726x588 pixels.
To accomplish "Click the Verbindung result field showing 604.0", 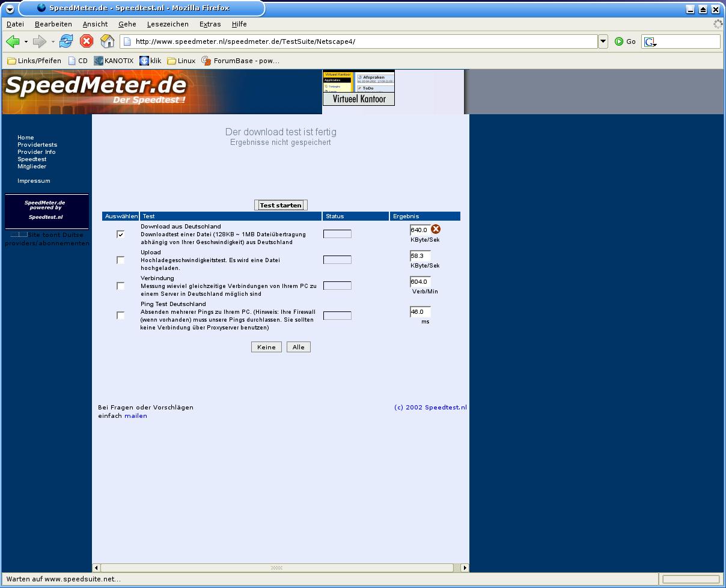I will pyautogui.click(x=420, y=282).
